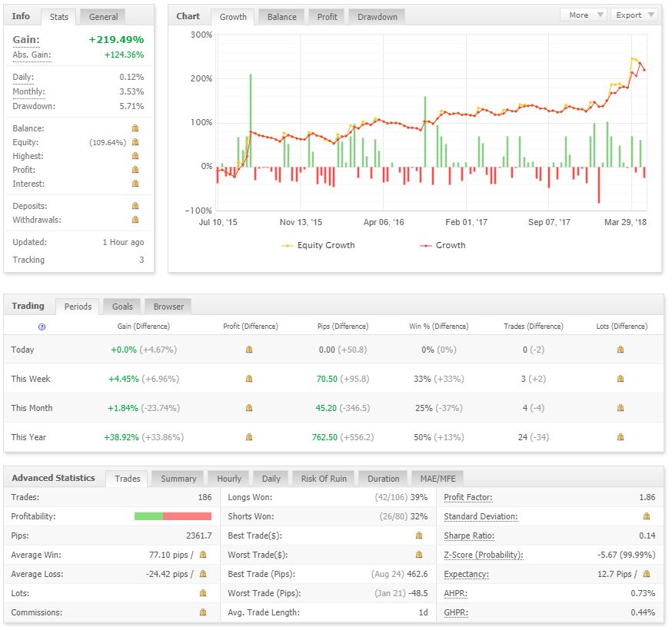The width and height of the screenshot is (672, 630).
Task: Switch to the Drawdown chart tab
Action: (x=378, y=17)
